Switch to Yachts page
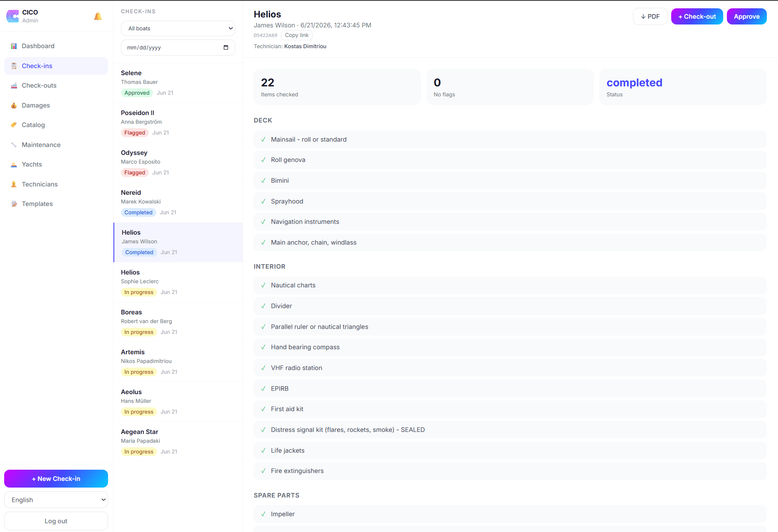Viewport: 778px width, 532px height. point(56,164)
